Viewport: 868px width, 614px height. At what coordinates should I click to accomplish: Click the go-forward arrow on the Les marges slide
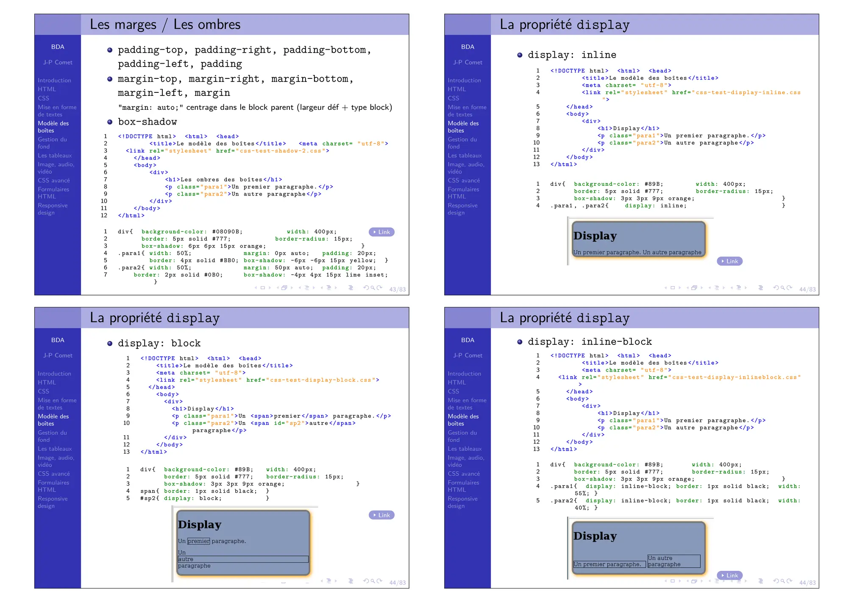[x=380, y=288]
